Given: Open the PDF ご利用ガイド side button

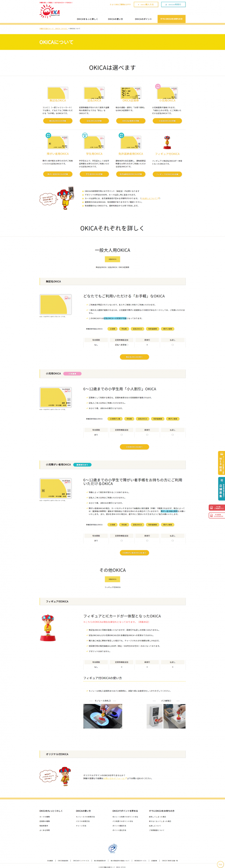Looking at the screenshot, I should 217,507.
